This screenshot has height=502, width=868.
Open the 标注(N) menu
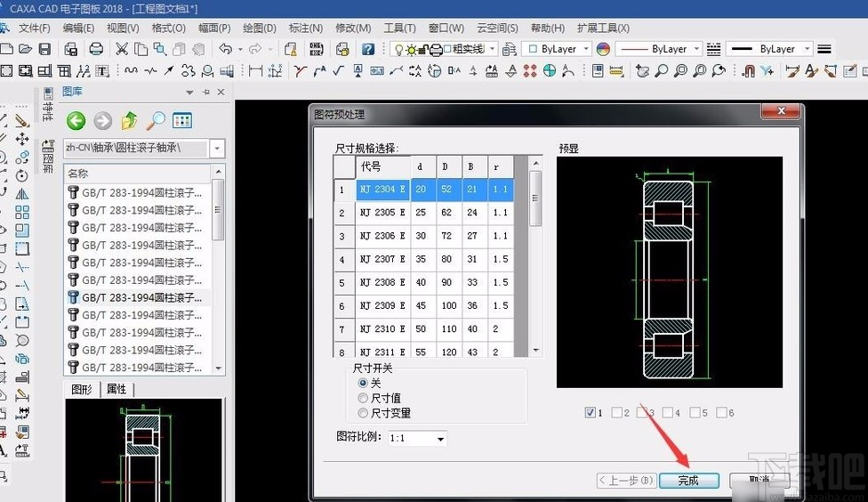(306, 28)
